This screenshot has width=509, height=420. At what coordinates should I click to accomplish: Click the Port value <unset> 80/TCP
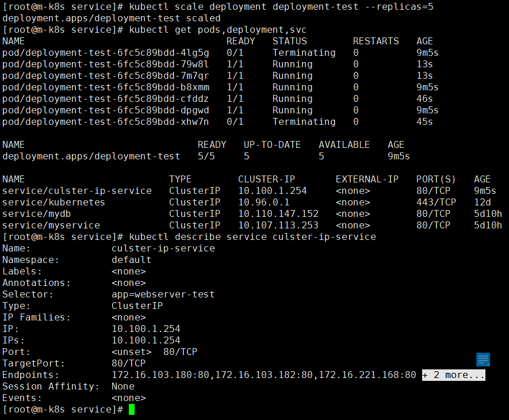pos(154,352)
